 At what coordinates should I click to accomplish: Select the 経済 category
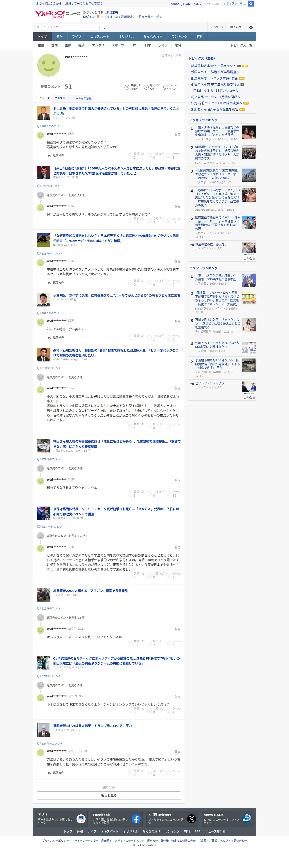pos(81,45)
